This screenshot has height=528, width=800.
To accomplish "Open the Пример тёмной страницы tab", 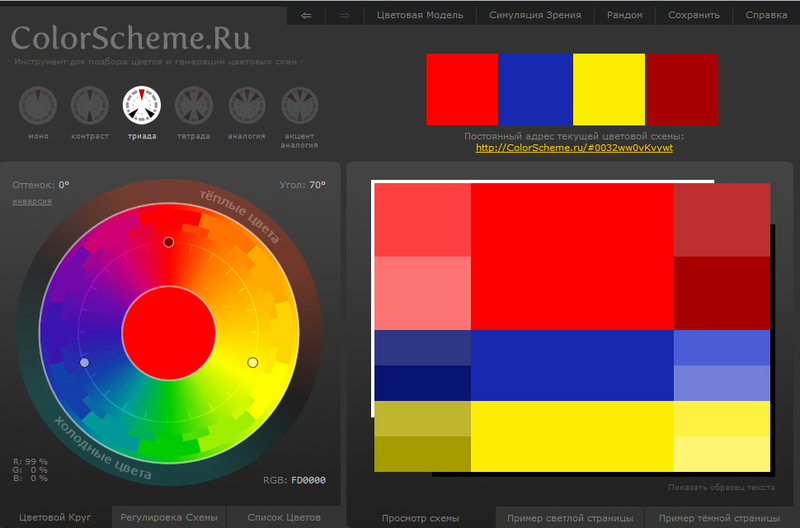I will [719, 518].
